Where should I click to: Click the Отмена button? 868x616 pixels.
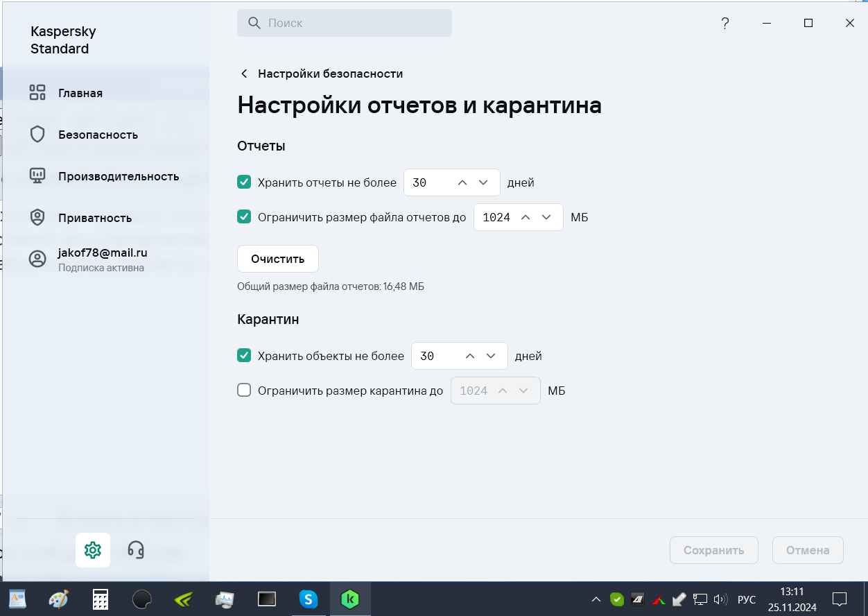(808, 550)
